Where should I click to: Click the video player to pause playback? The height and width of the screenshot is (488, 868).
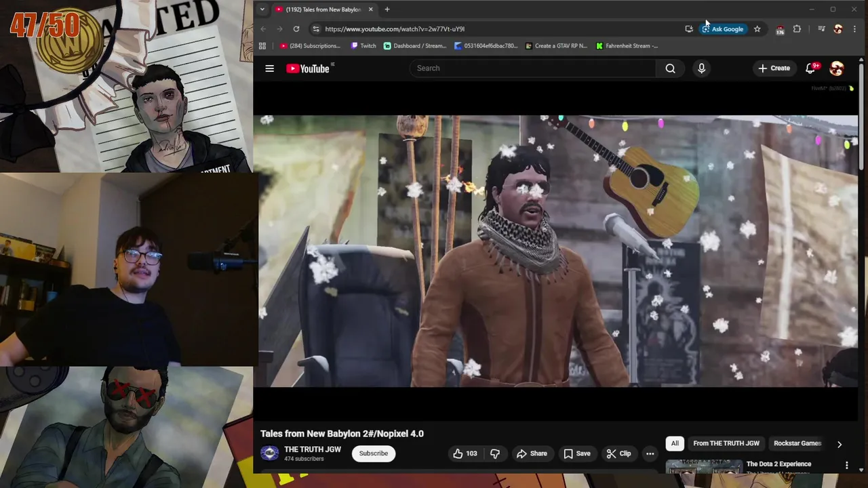coord(555,251)
